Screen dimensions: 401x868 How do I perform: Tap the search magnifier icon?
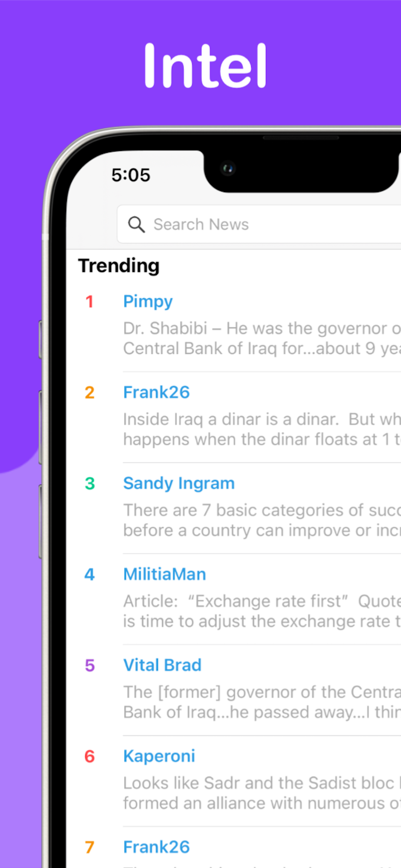coord(136,224)
